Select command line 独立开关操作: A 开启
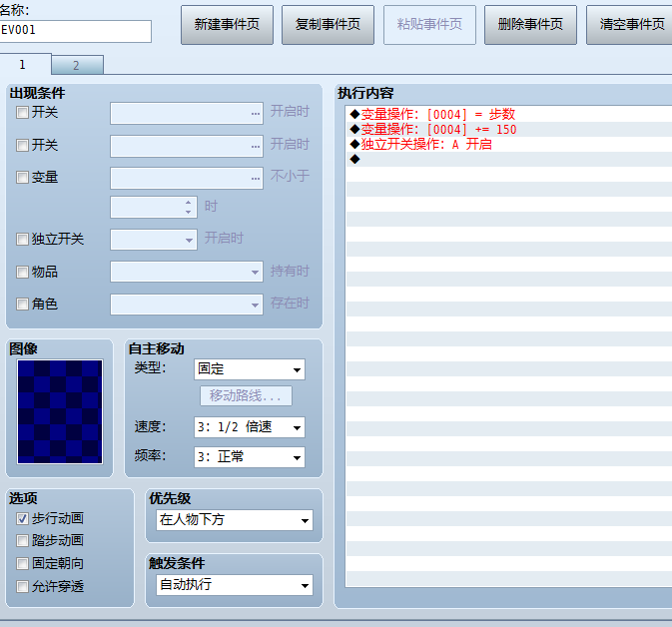Viewport: 672px width, 627px height. (509, 145)
